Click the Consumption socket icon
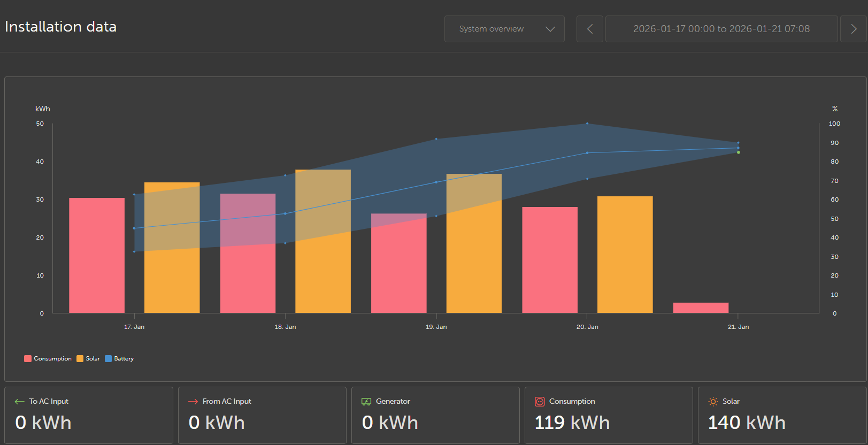Image resolution: width=868 pixels, height=445 pixels. click(540, 402)
